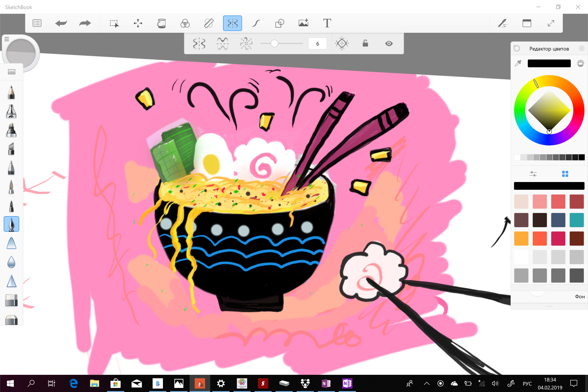Screen dimensions: 588x392
Task: Pick the orange color swatch
Action: (x=521, y=238)
